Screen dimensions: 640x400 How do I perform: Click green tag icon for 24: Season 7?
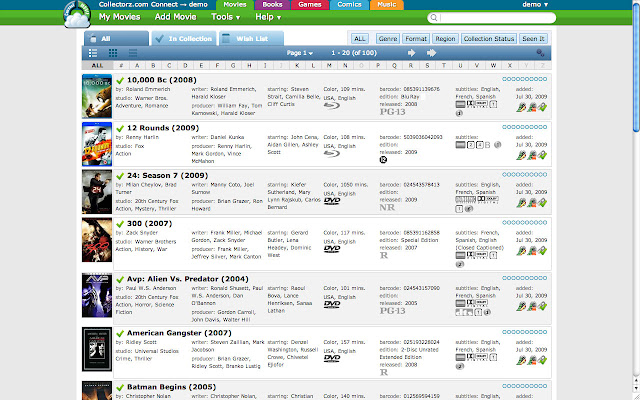pyautogui.click(x=542, y=203)
